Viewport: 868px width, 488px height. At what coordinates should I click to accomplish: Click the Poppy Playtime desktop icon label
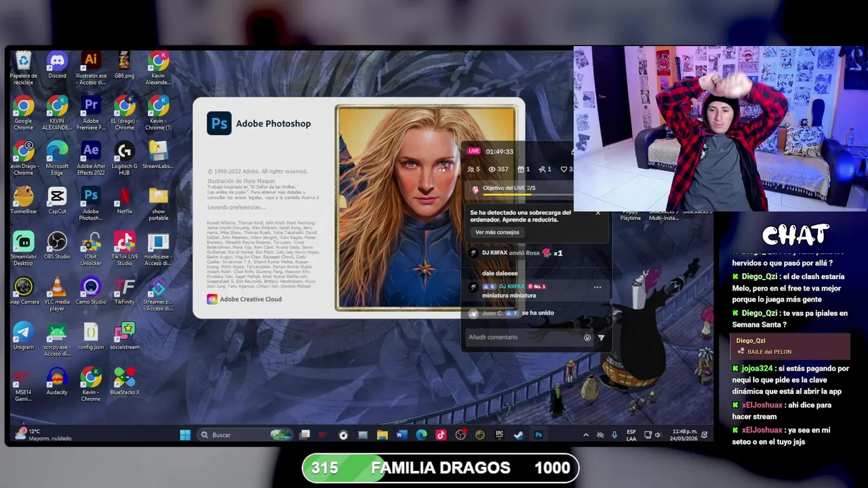[630, 215]
